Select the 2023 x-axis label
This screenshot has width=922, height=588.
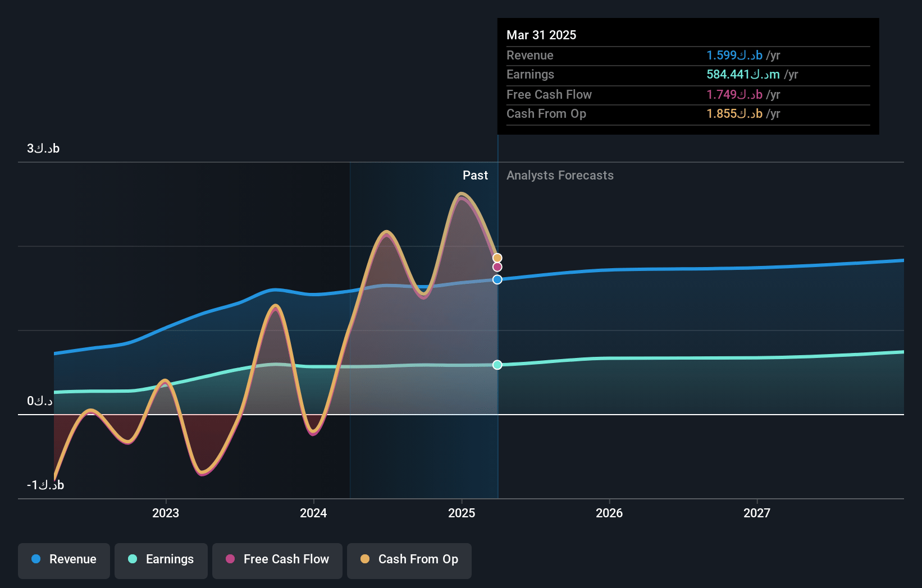166,513
